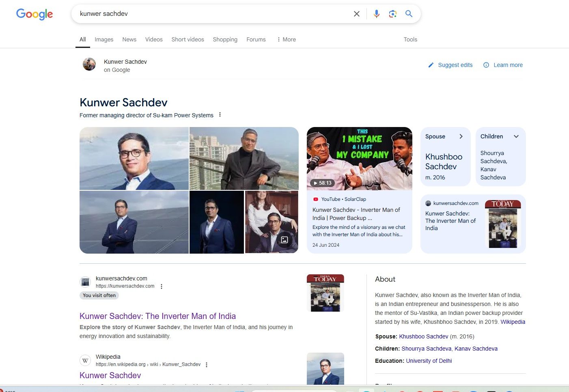Open more images overlay icon on photo
Image resolution: width=569 pixels, height=392 pixels.
click(x=284, y=240)
